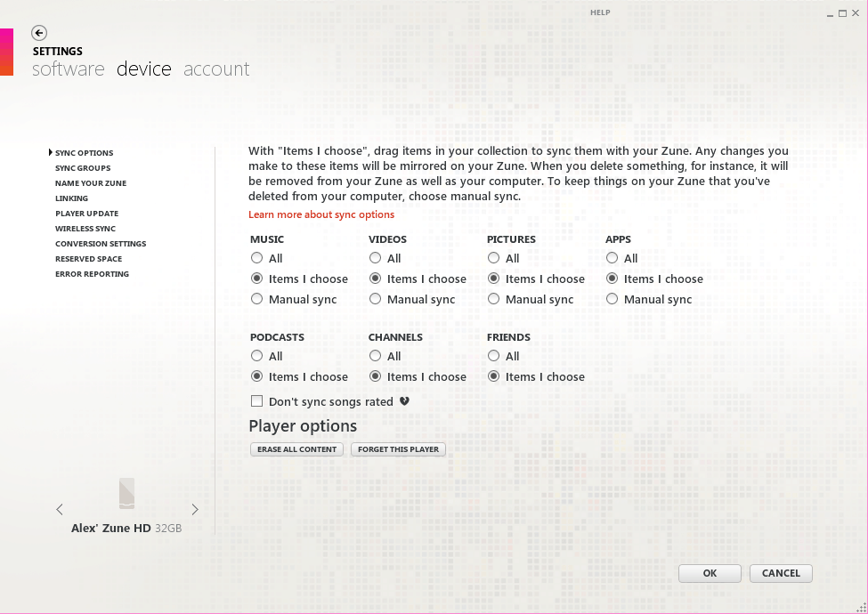Open Linking in sidebar

tap(71, 198)
